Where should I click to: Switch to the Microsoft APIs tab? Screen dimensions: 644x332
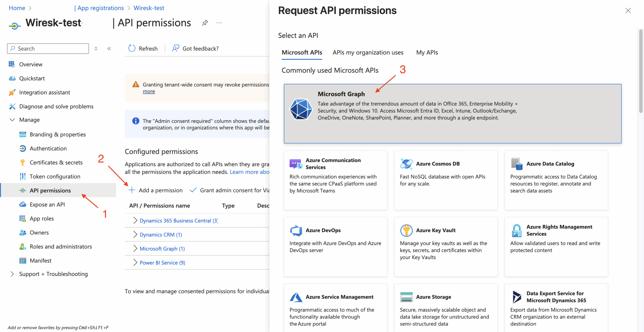click(x=302, y=52)
